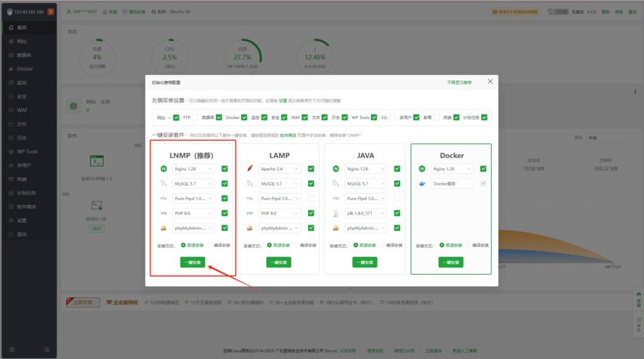Click the MySQL dolphin icon in LNMP card
The width and height of the screenshot is (644, 359).
pyautogui.click(x=164, y=184)
